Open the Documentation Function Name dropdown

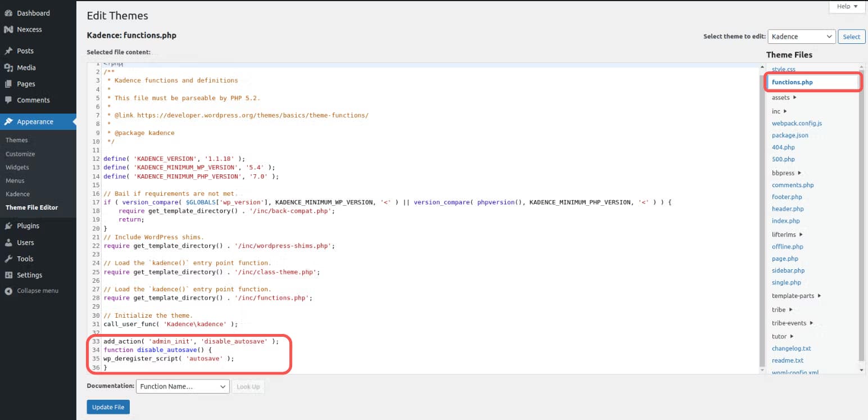click(x=181, y=386)
